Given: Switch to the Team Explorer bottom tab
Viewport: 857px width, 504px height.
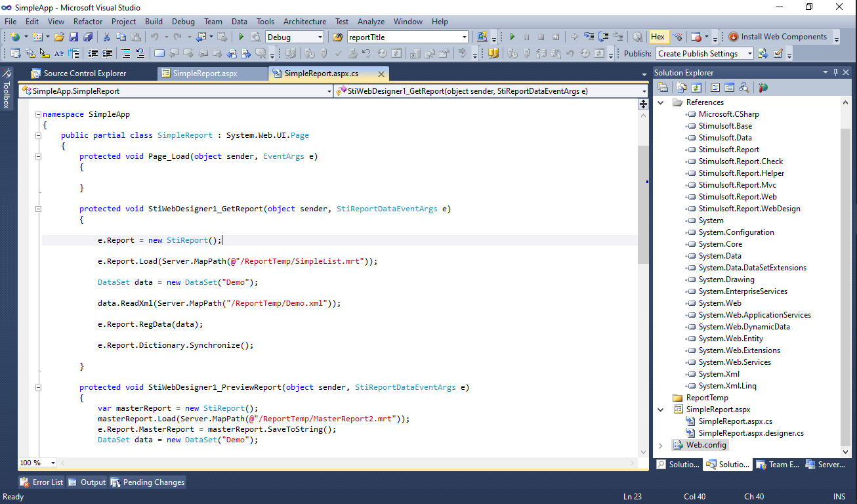Looking at the screenshot, I should click(x=778, y=465).
